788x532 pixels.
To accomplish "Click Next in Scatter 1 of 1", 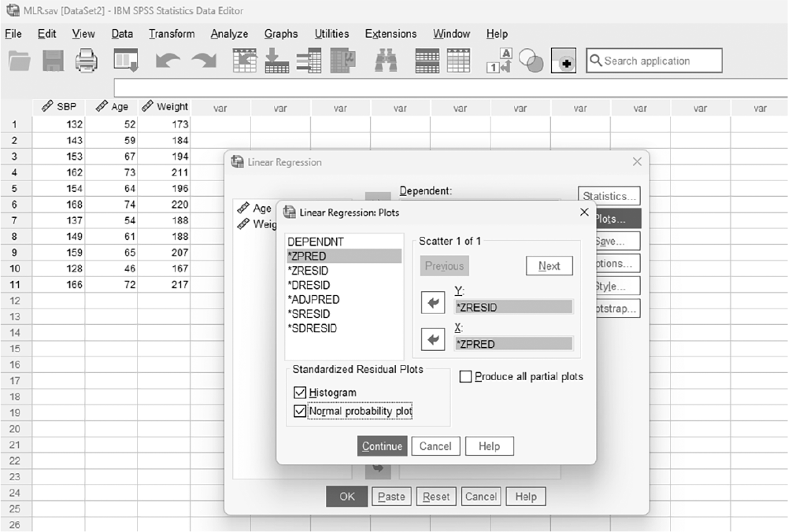I will coord(549,266).
